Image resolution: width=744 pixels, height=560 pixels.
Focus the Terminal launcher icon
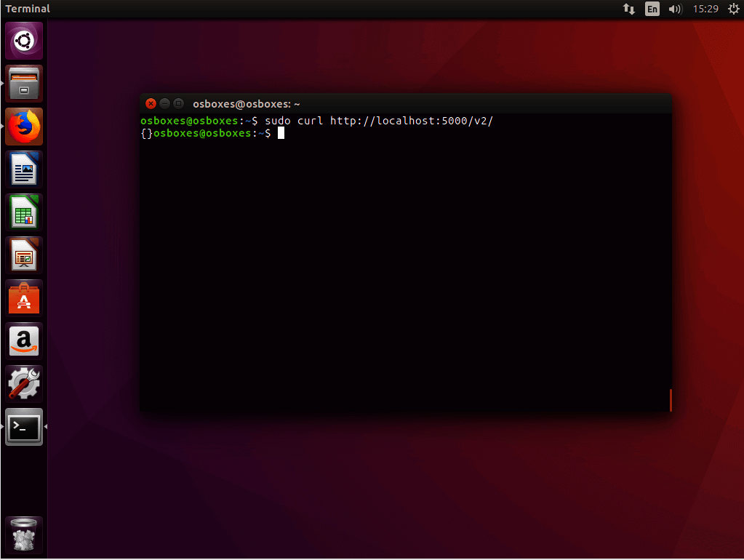[24, 427]
